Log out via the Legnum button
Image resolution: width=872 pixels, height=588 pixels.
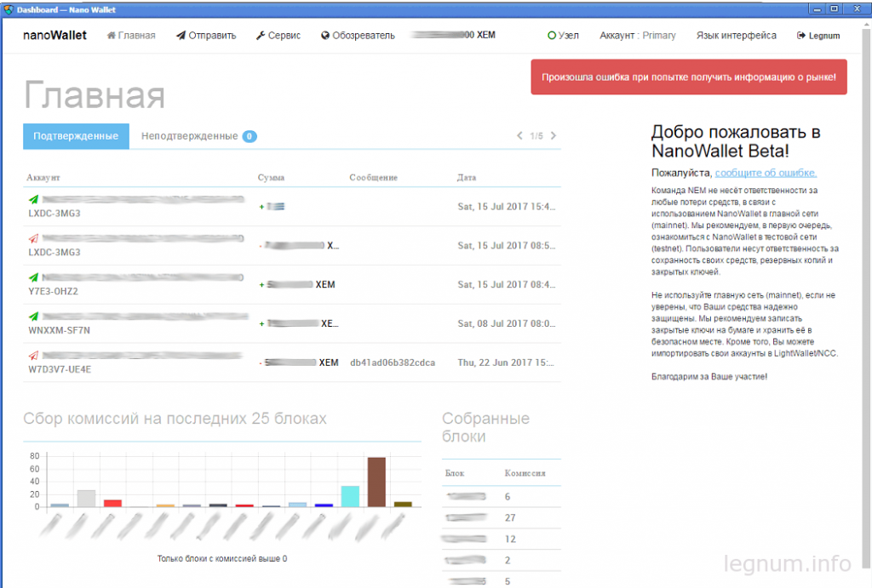[x=818, y=36]
